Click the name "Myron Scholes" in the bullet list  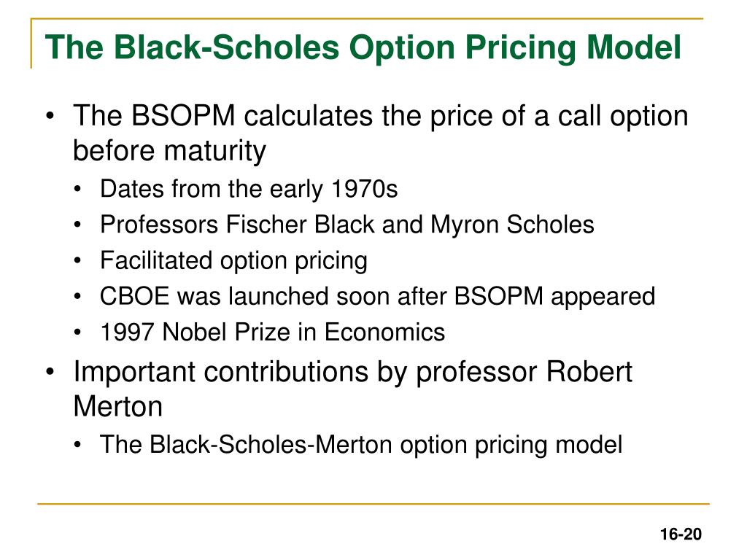[x=512, y=225]
